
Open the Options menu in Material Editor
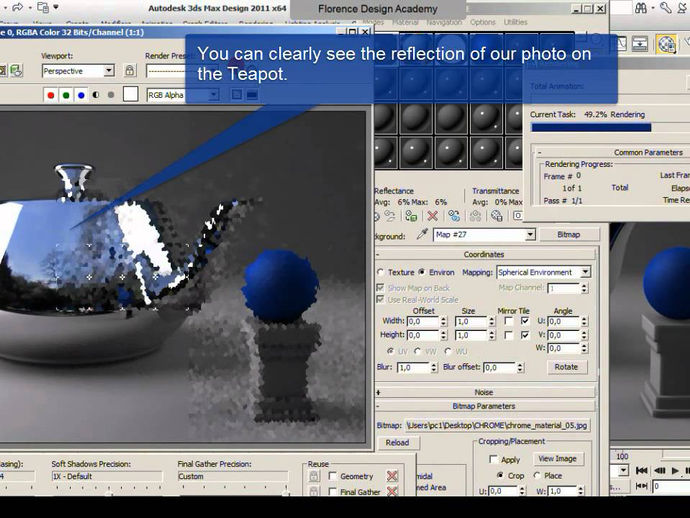[482, 22]
